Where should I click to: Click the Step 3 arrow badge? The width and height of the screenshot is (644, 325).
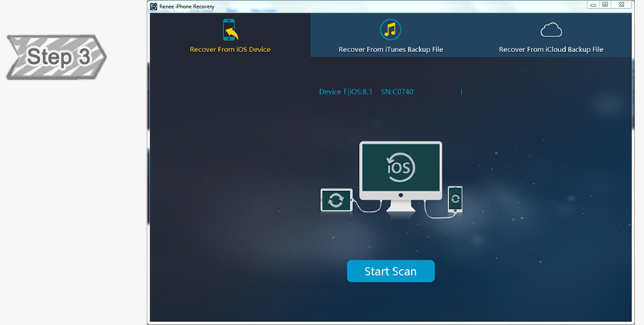[55, 57]
